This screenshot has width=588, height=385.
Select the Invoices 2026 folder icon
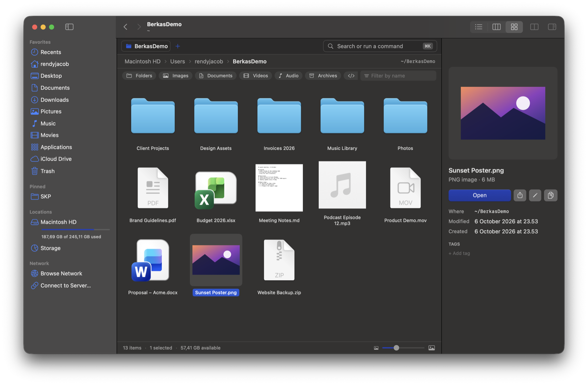pos(279,116)
